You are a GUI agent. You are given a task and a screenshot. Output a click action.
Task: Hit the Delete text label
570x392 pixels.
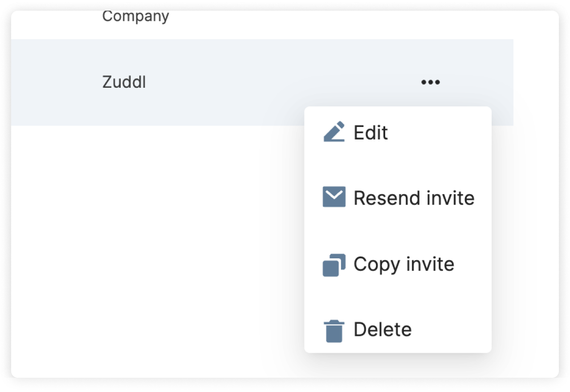coord(383,330)
